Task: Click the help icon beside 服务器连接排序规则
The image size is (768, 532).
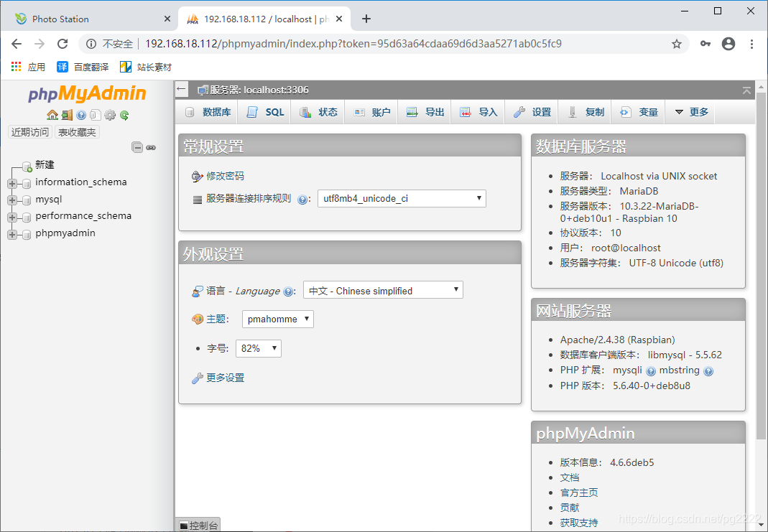Action: pyautogui.click(x=302, y=199)
